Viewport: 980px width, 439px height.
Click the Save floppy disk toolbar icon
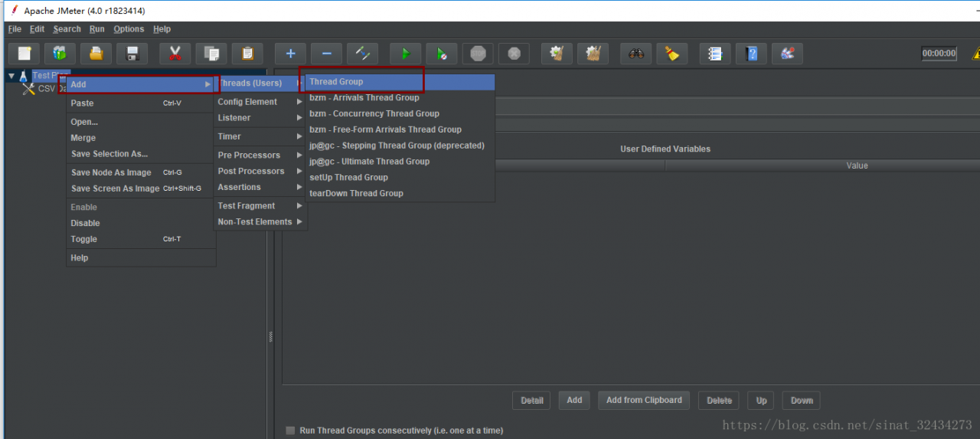132,54
